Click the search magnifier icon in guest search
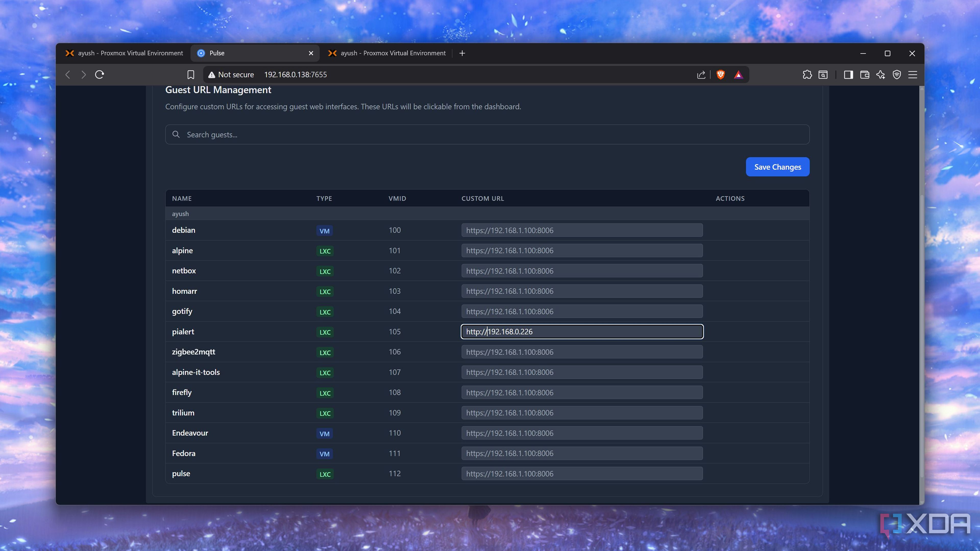 176,134
